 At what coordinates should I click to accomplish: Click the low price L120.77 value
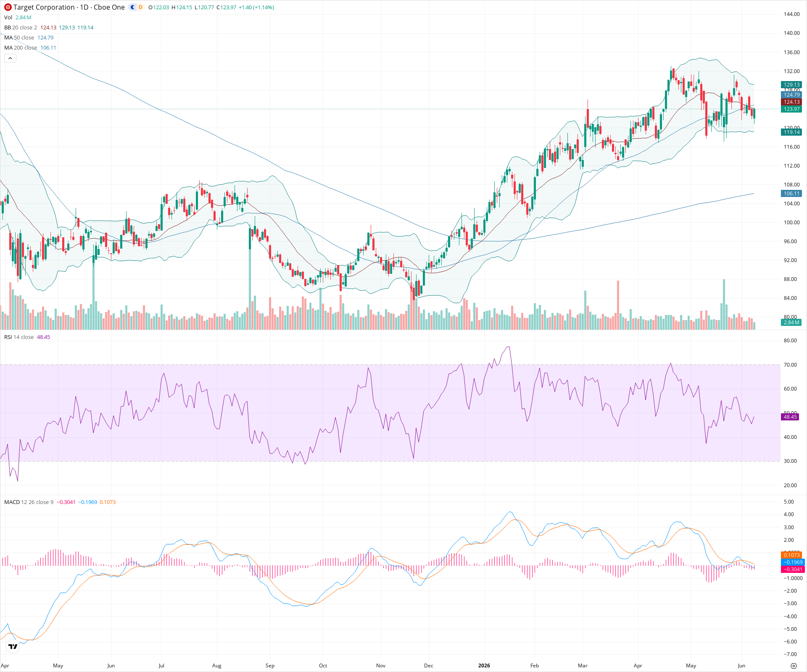[x=204, y=8]
